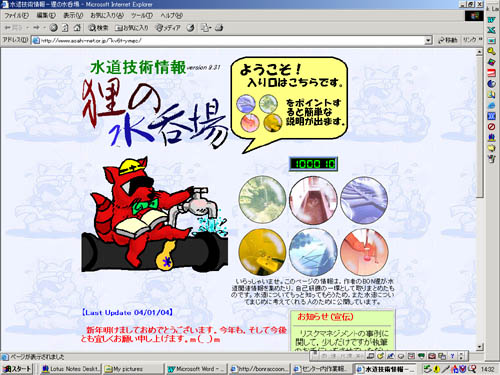The image size is (500, 375).
Task: Click the green circular entrance image
Action: click(262, 200)
